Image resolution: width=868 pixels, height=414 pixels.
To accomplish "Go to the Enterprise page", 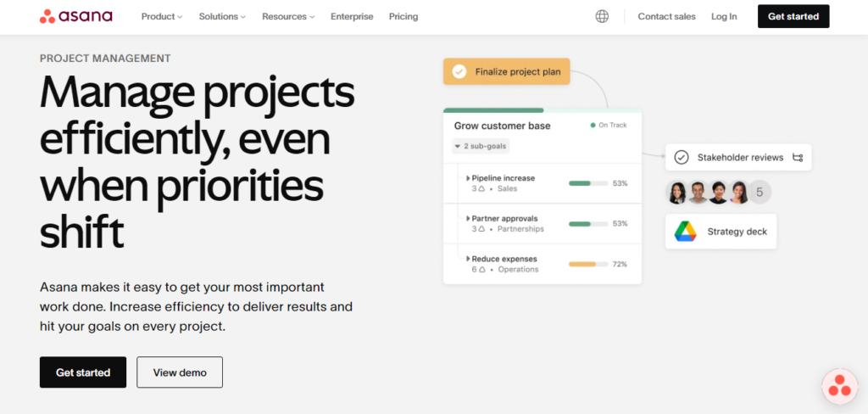I will click(352, 17).
